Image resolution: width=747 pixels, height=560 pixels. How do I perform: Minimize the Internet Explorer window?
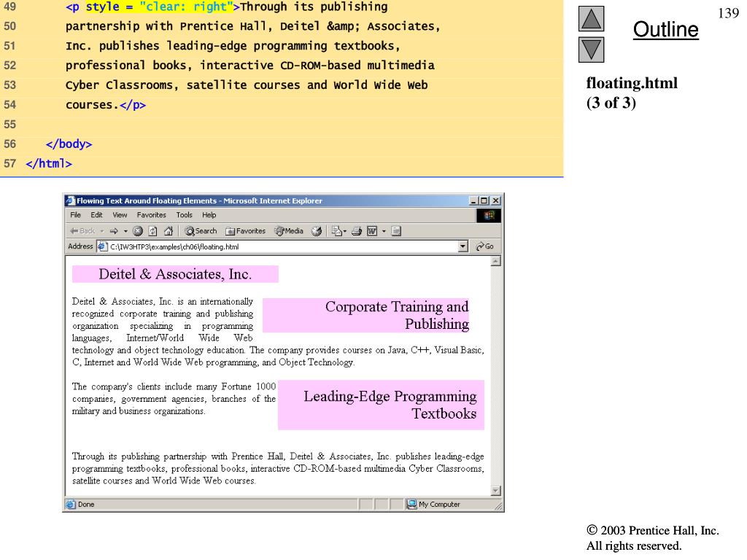[x=473, y=201]
